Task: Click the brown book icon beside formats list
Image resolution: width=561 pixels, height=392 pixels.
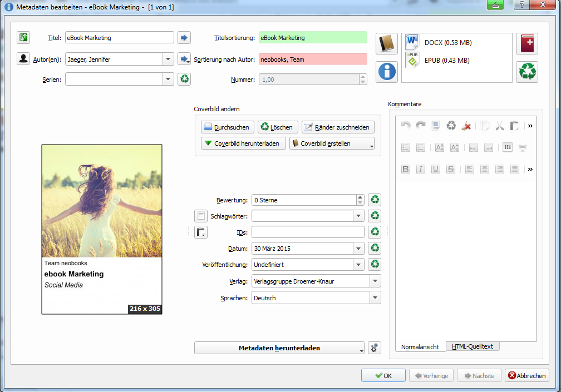Action: pyautogui.click(x=387, y=43)
